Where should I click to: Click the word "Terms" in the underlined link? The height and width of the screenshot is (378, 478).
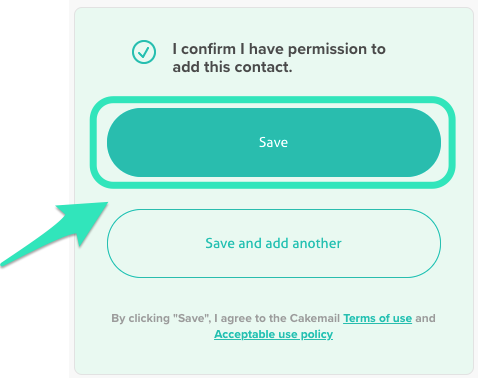pos(359,318)
